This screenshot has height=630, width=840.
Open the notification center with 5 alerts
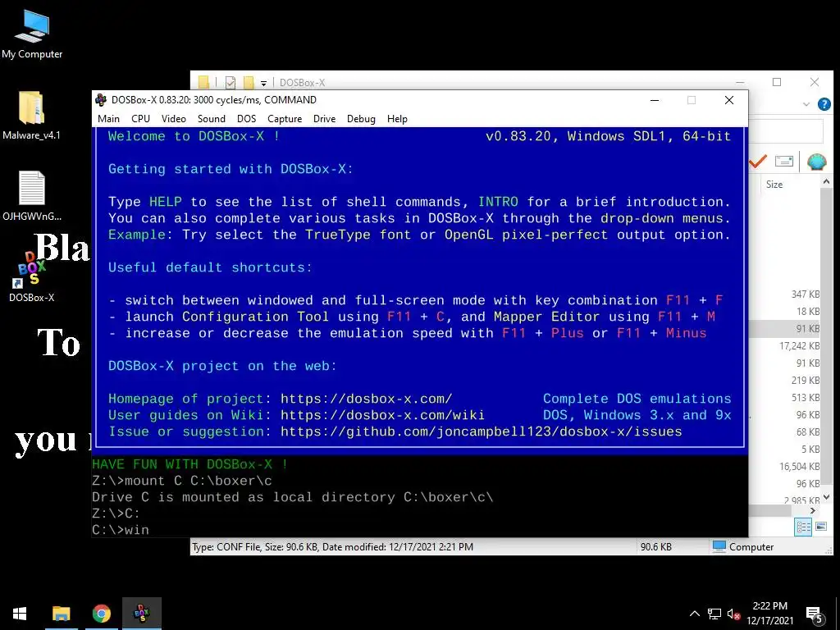point(814,614)
